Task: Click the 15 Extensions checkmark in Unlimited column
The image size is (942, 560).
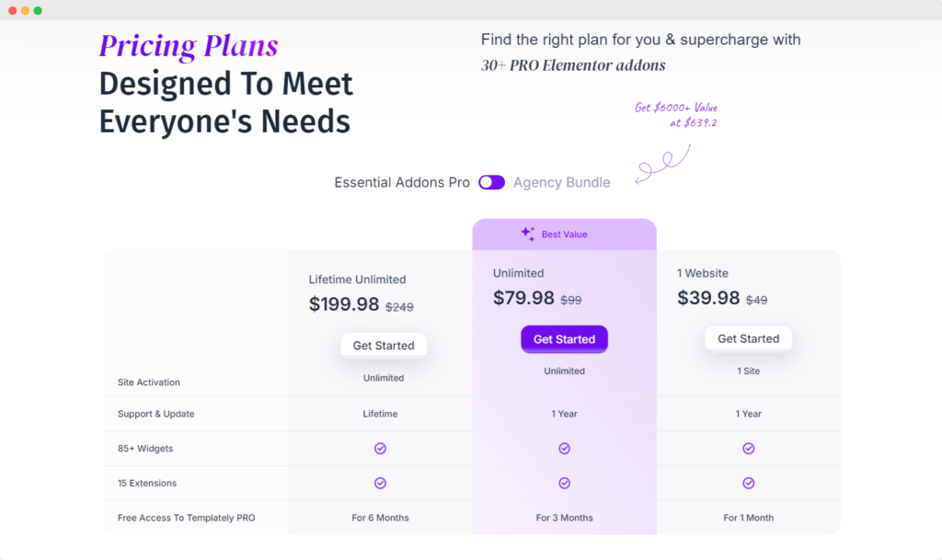Action: (x=564, y=483)
